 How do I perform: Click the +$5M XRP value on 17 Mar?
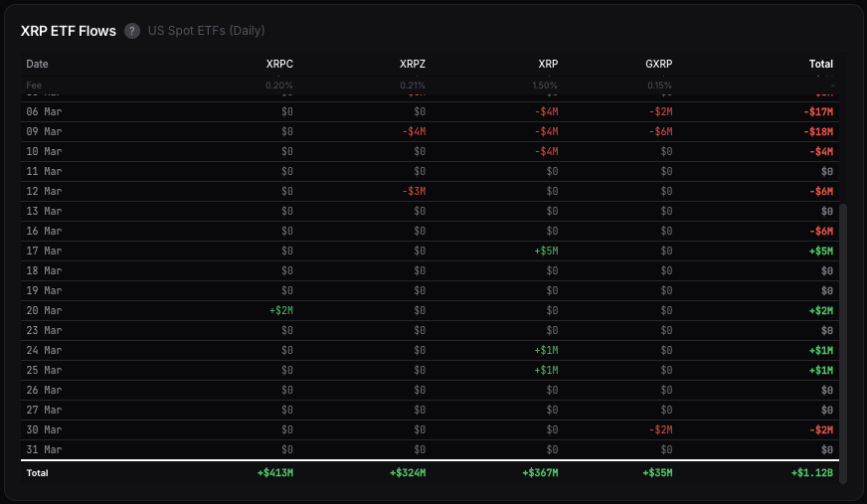[546, 251]
